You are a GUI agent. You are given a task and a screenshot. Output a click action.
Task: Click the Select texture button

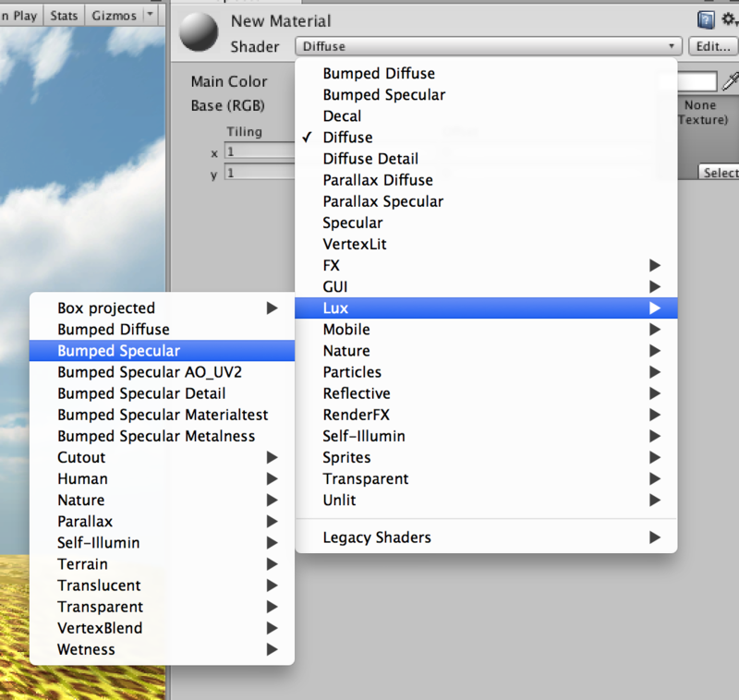pos(719,173)
